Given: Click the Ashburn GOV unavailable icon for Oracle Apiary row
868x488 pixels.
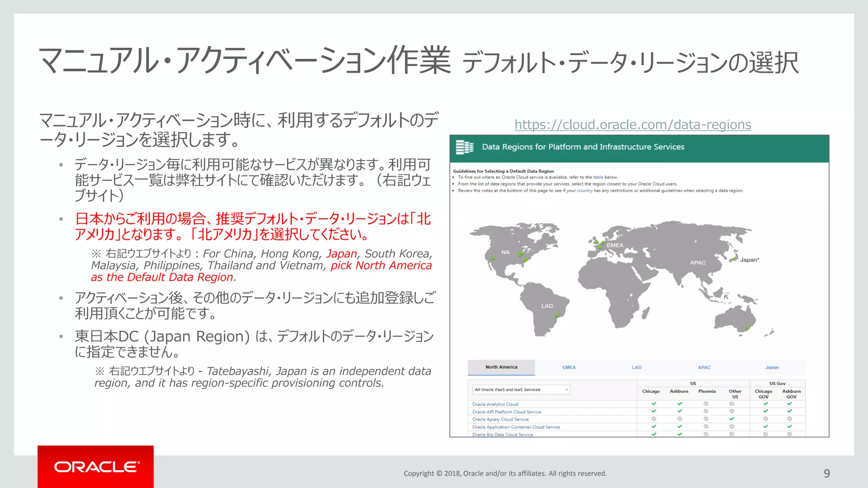Looking at the screenshot, I should coord(790,419).
